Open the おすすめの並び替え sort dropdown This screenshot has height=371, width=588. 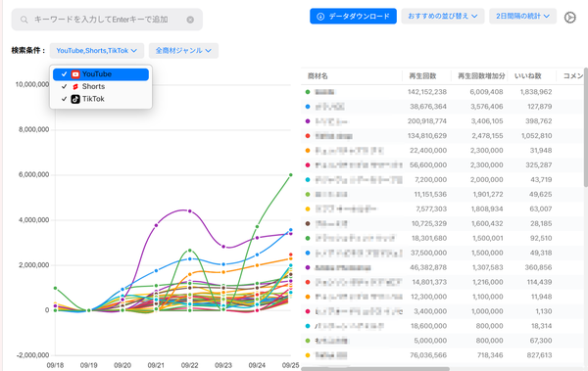(443, 16)
